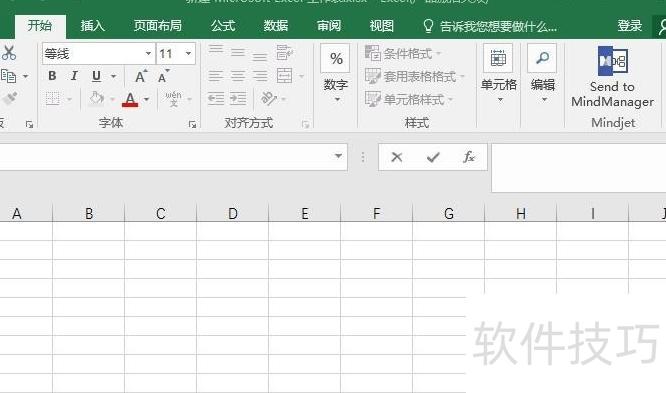Viewport: 666px width, 393px height.
Task: Switch to the 审阅 tab
Action: coord(329,26)
